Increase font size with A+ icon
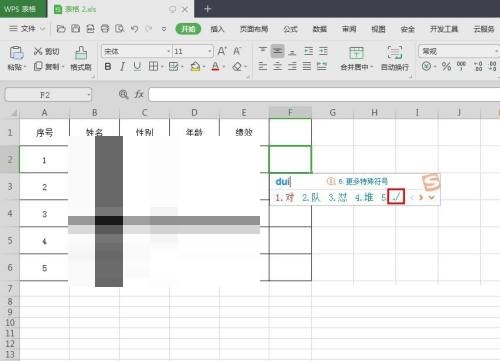500x361 pixels. [222, 51]
